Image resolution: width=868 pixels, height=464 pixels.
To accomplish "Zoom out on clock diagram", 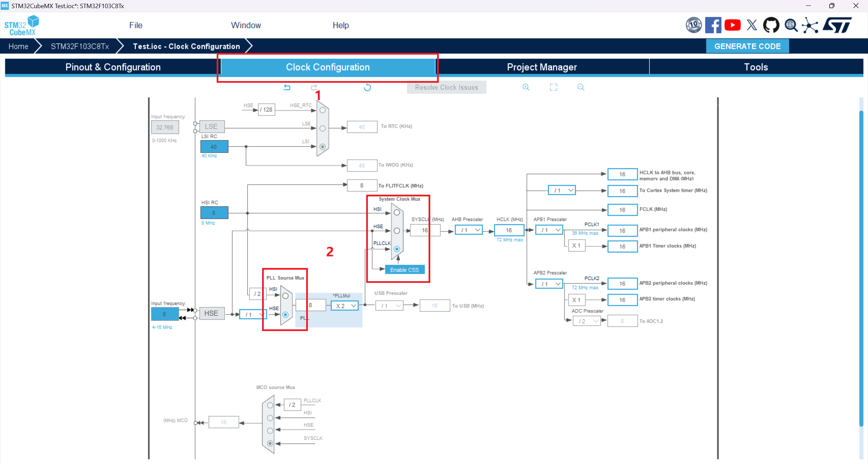I will coord(581,87).
